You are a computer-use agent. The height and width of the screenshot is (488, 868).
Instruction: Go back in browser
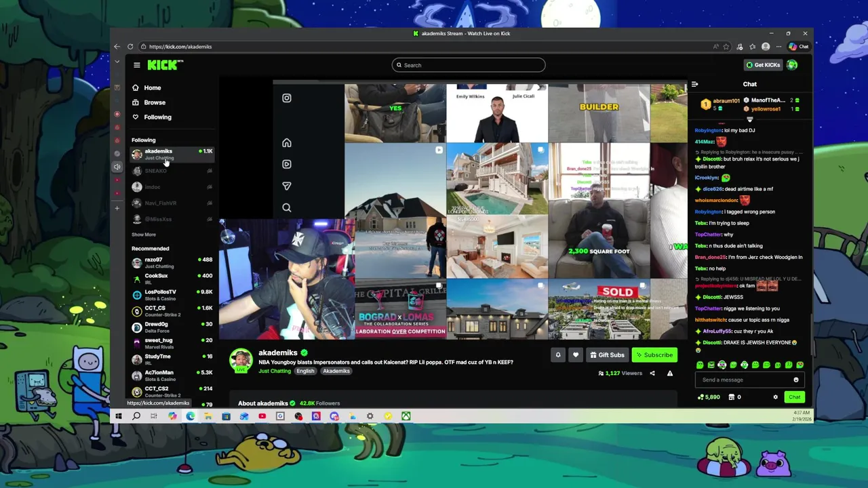pyautogui.click(x=117, y=47)
